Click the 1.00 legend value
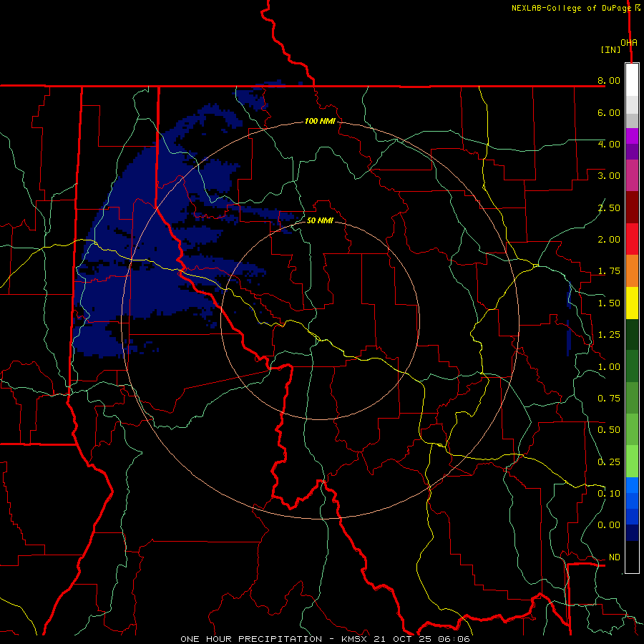 pyautogui.click(x=609, y=367)
